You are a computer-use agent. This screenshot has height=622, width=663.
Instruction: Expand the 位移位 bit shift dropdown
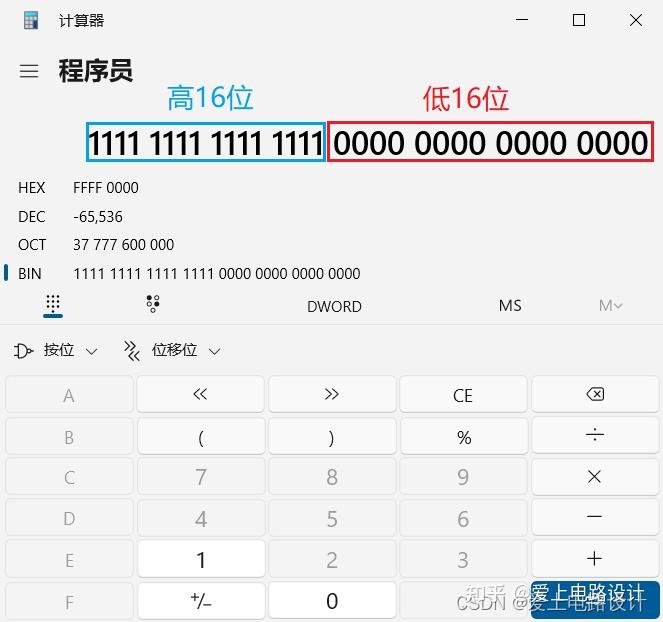coord(172,351)
